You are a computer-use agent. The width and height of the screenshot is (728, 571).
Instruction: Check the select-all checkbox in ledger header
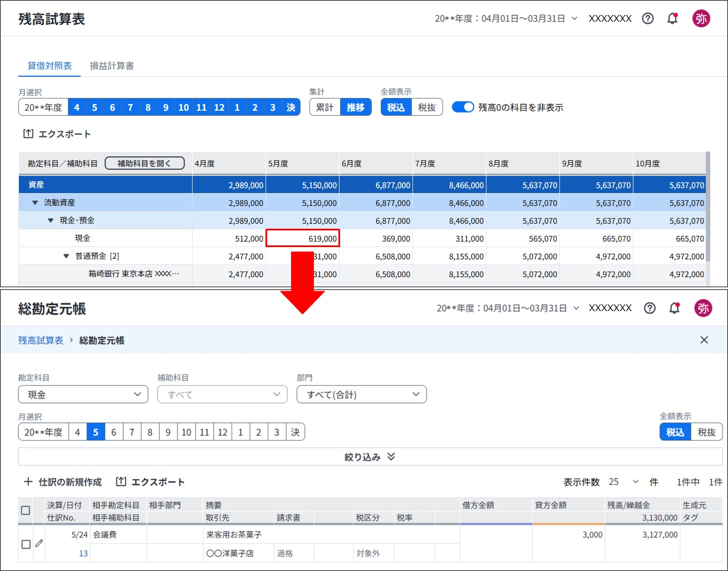[26, 510]
